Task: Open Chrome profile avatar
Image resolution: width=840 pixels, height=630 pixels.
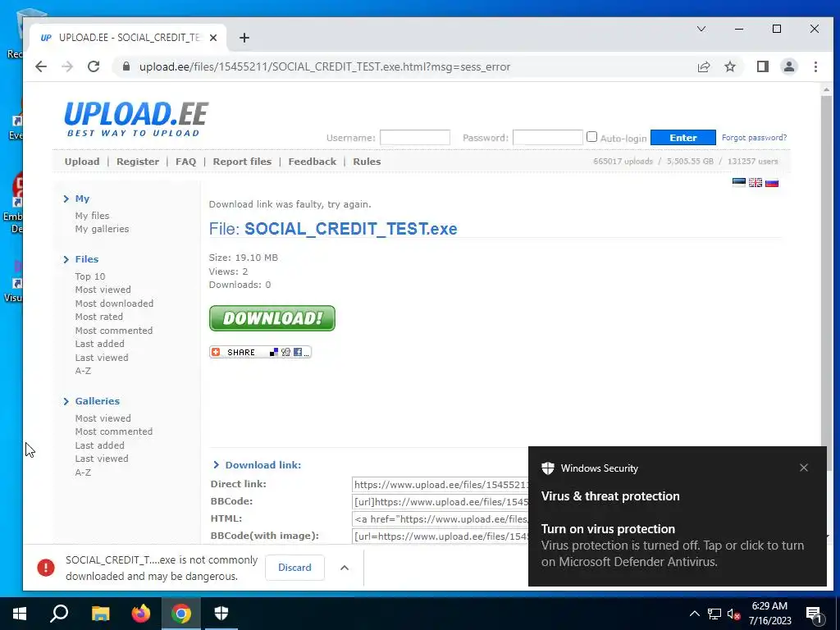Action: pyautogui.click(x=789, y=66)
